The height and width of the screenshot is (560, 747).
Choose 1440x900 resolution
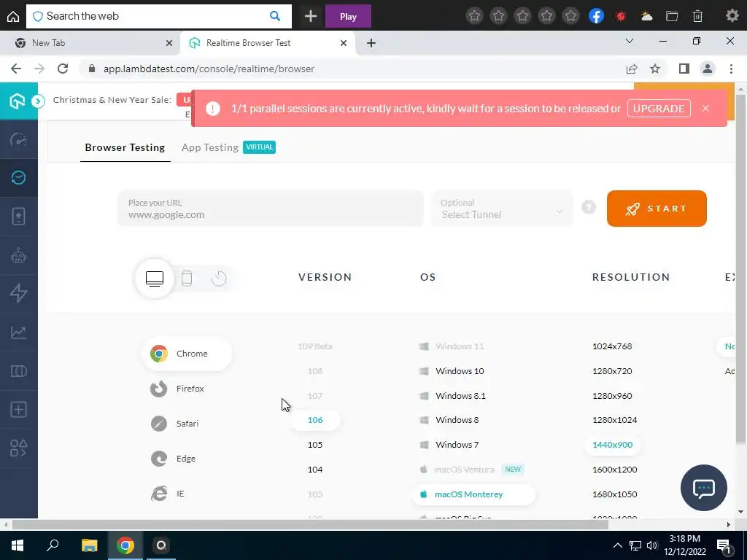(612, 445)
